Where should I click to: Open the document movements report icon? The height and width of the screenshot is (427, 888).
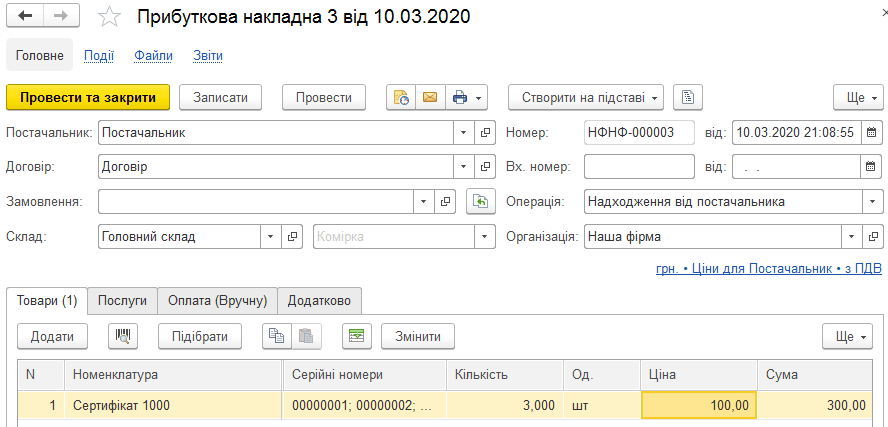click(401, 97)
